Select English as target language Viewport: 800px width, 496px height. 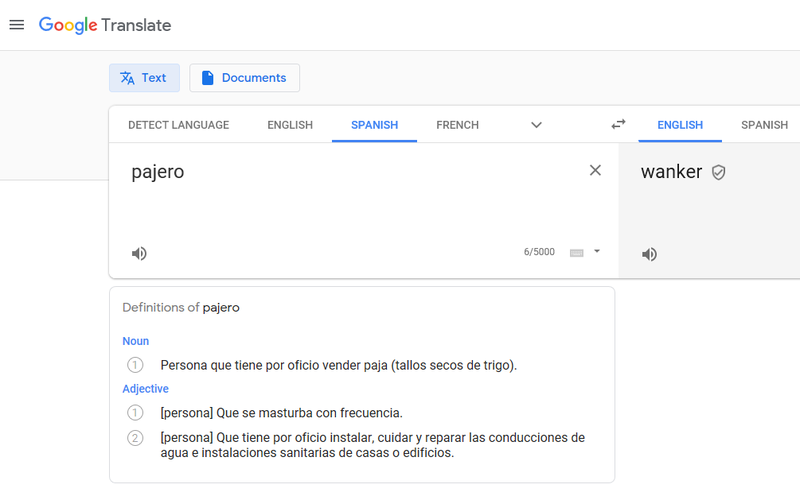pos(680,125)
